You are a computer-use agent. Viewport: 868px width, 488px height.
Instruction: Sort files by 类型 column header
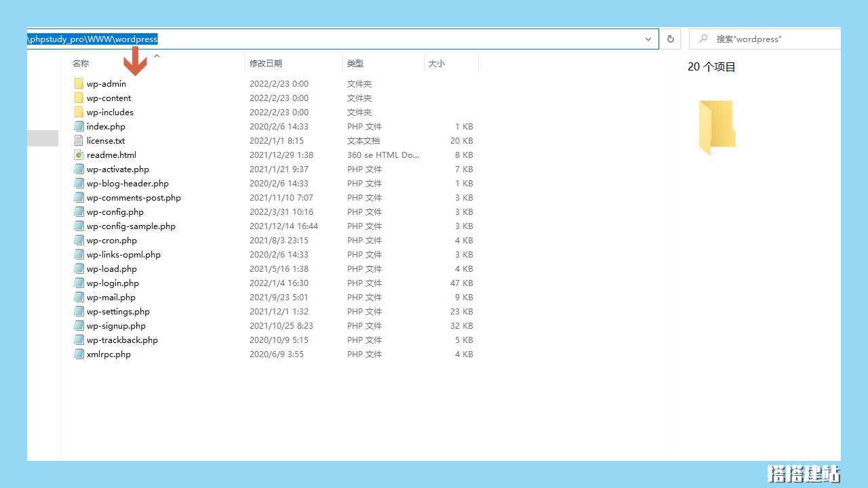pyautogui.click(x=355, y=63)
